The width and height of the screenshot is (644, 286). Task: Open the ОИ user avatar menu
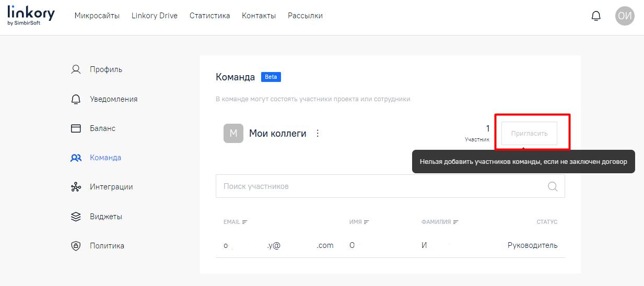tap(625, 16)
